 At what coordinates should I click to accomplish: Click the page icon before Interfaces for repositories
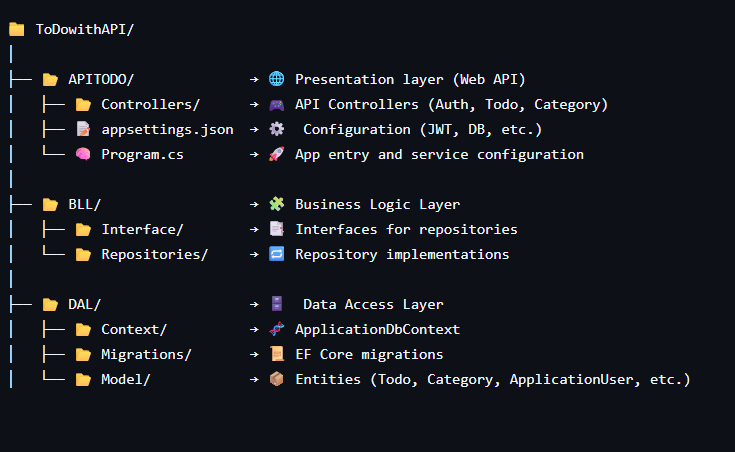277,229
